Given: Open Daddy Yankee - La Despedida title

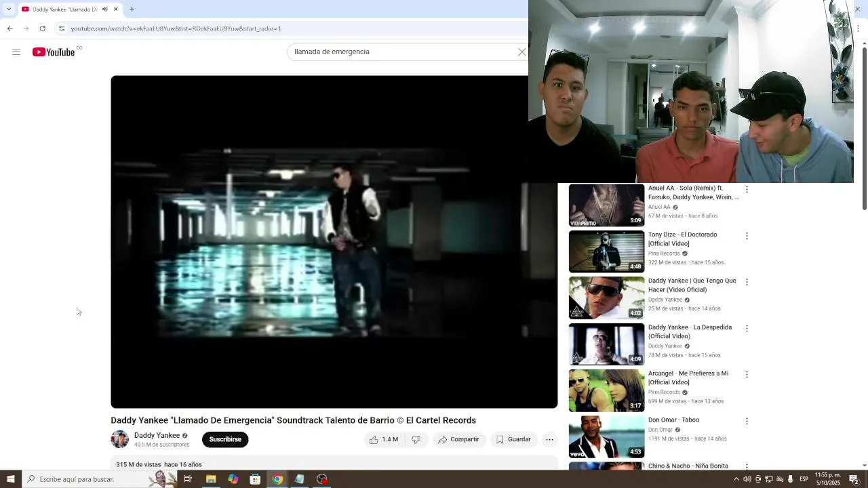Looking at the screenshot, I should point(690,331).
